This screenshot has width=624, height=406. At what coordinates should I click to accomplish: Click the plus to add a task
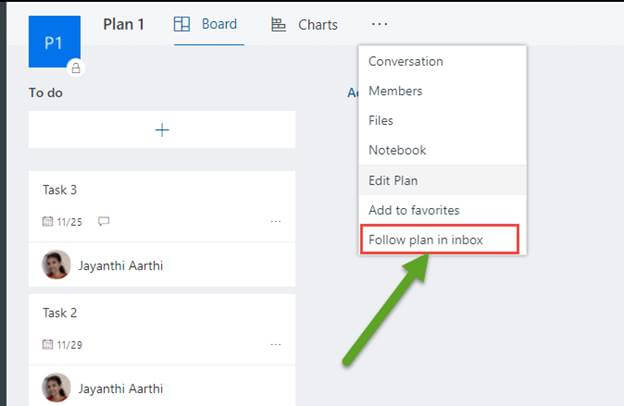click(x=162, y=130)
